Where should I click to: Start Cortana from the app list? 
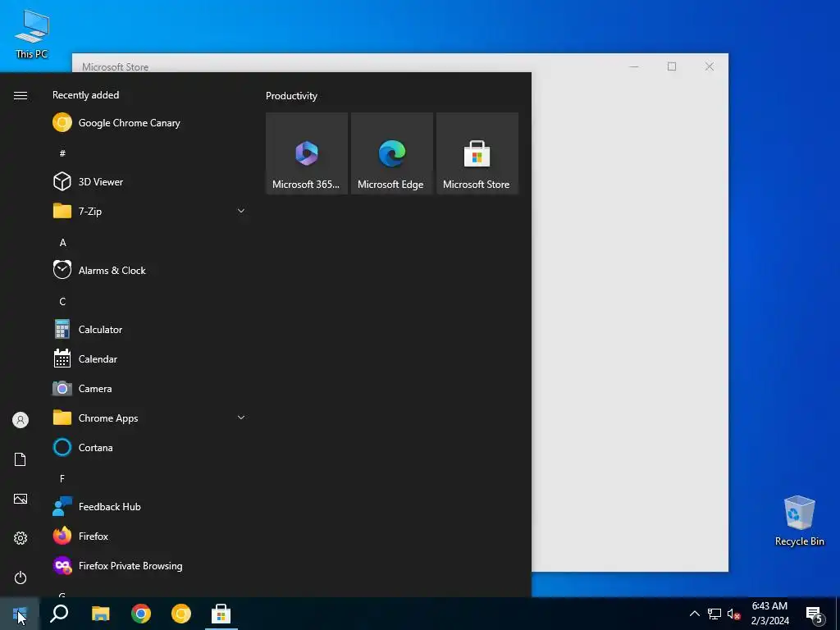(x=149, y=447)
